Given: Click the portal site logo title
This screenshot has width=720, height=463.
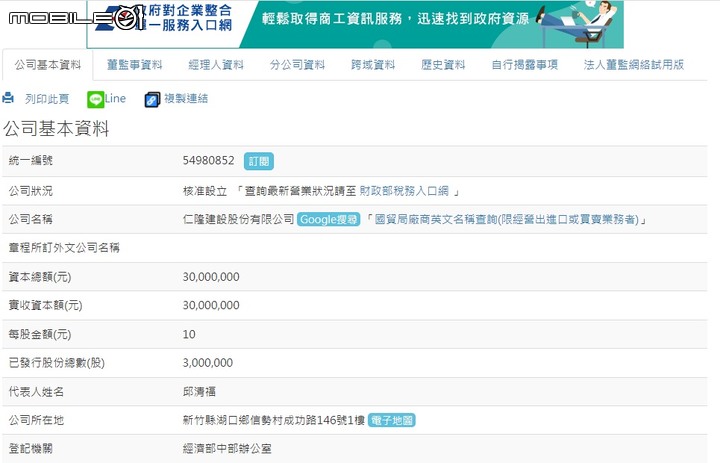Looking at the screenshot, I should click(163, 18).
